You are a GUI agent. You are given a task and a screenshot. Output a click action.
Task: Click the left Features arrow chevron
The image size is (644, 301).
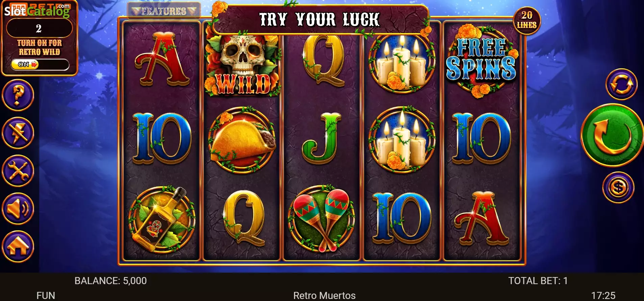[136, 11]
